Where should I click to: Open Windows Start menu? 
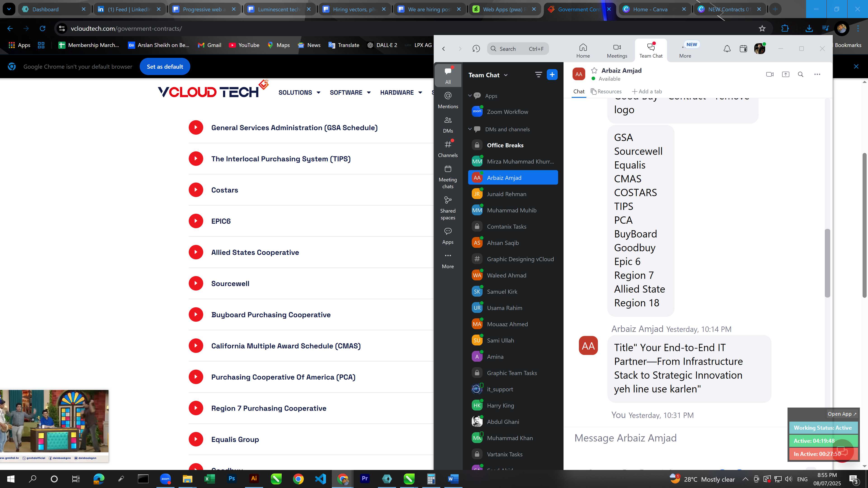pos(11,479)
